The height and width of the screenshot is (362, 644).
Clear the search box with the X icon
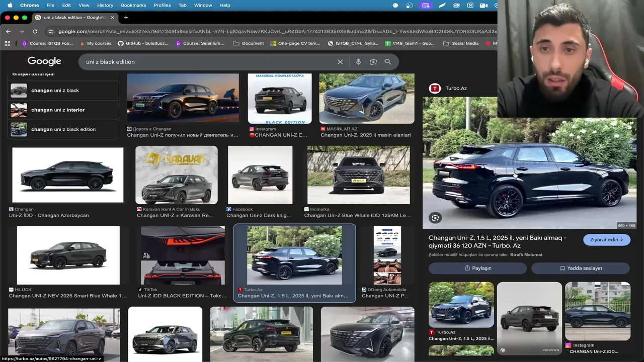click(340, 62)
